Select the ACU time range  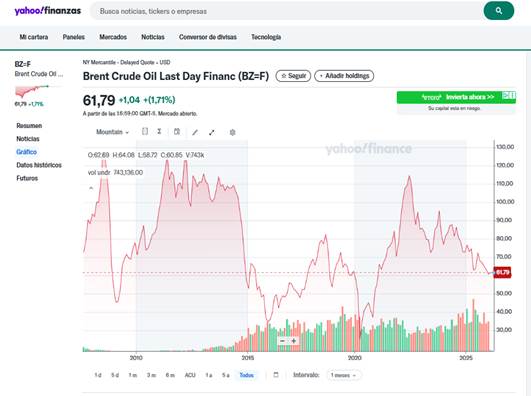pyautogui.click(x=190, y=375)
